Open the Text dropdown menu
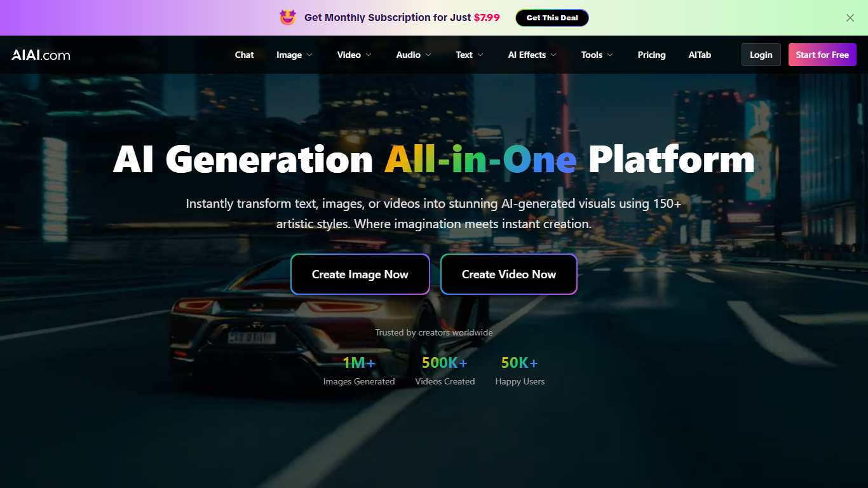The height and width of the screenshot is (488, 868). 468,55
